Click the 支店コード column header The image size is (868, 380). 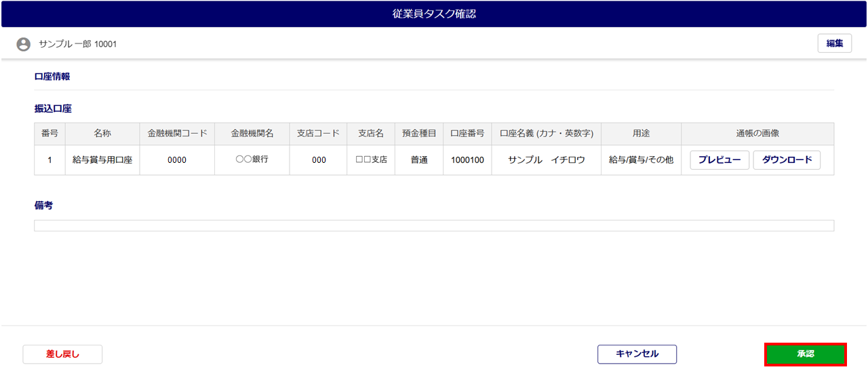[318, 134]
